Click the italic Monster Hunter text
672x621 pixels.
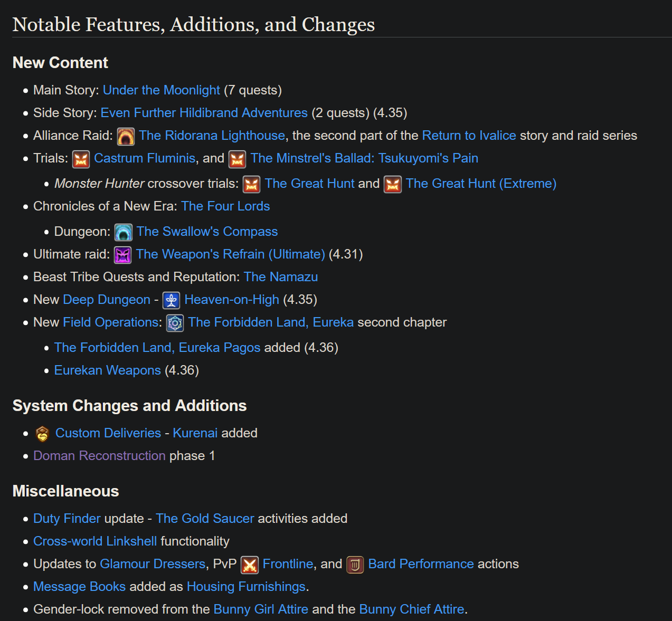point(99,184)
